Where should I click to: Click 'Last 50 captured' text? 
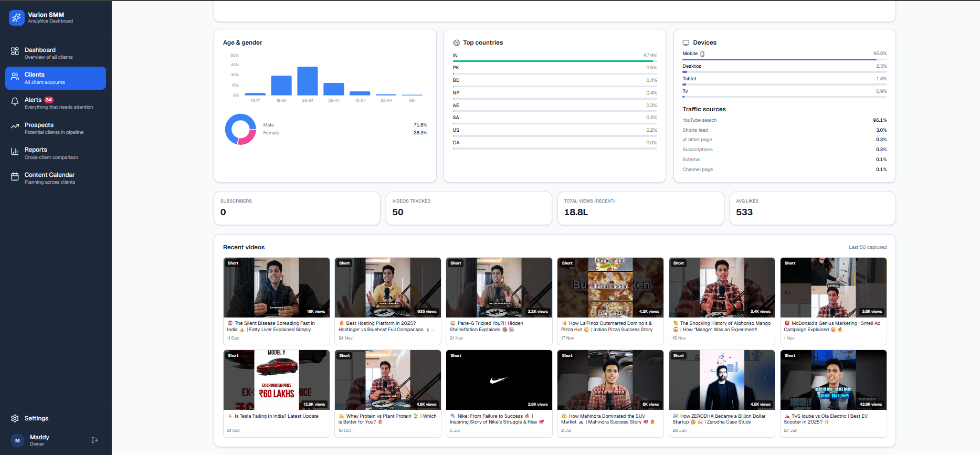[x=868, y=247]
